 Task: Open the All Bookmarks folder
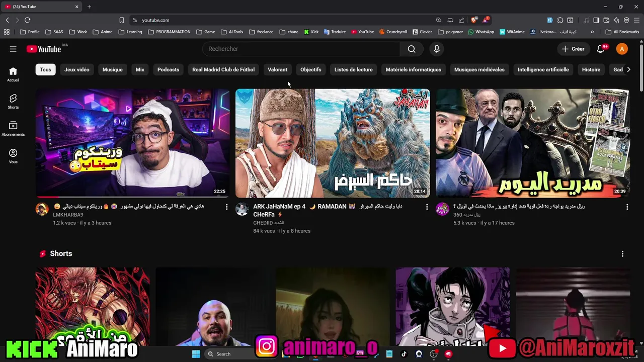pyautogui.click(x=622, y=32)
